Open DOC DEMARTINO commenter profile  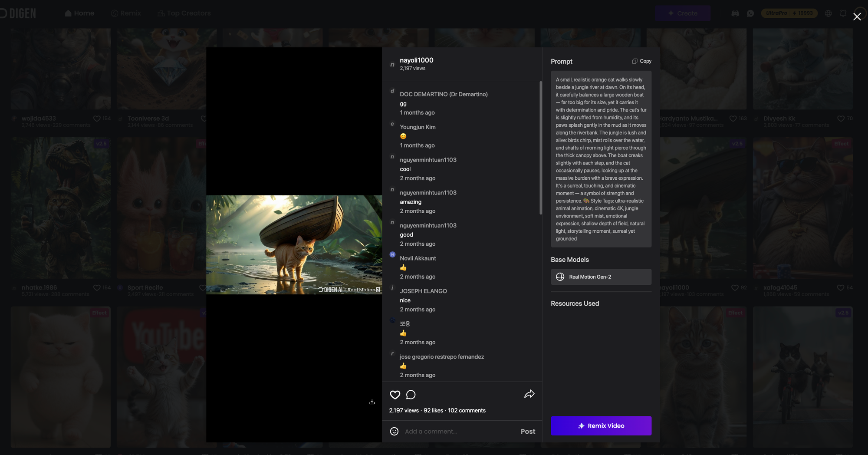pos(444,94)
